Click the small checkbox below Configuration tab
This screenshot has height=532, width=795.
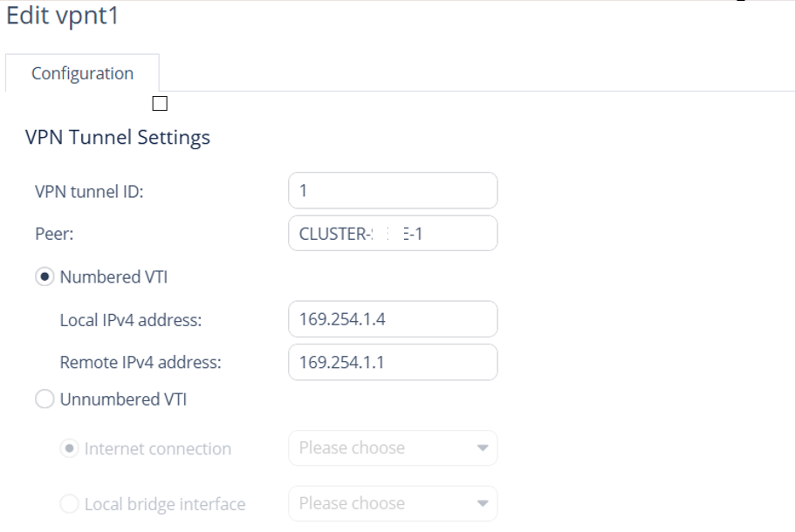click(160, 104)
